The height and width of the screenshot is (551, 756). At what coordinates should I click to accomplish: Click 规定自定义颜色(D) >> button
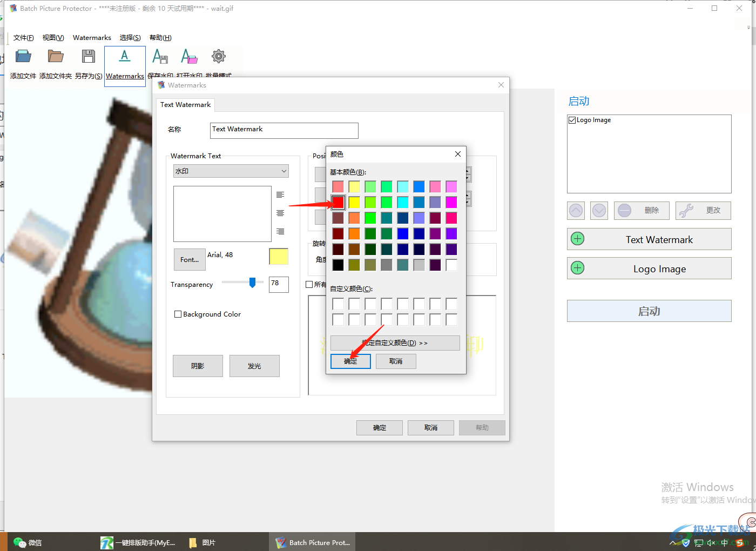tap(395, 342)
